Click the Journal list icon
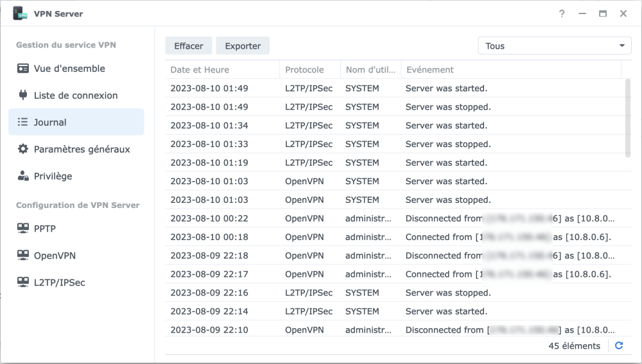Screen dimensions: 642x364 click(23, 122)
